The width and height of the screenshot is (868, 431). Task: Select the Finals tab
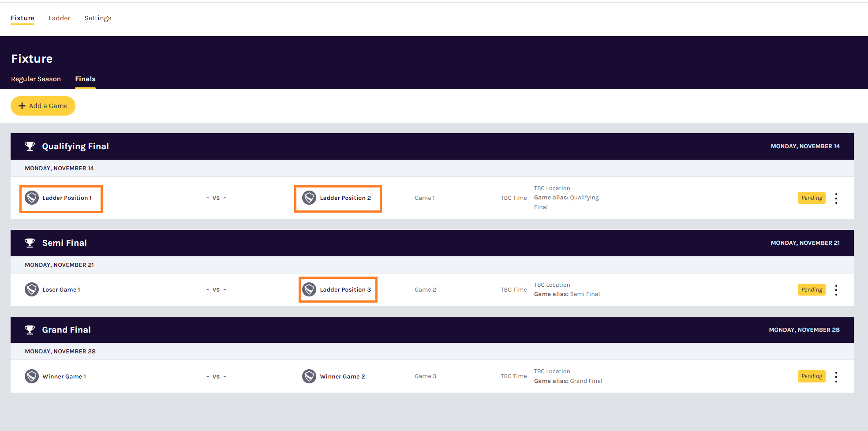click(x=85, y=79)
